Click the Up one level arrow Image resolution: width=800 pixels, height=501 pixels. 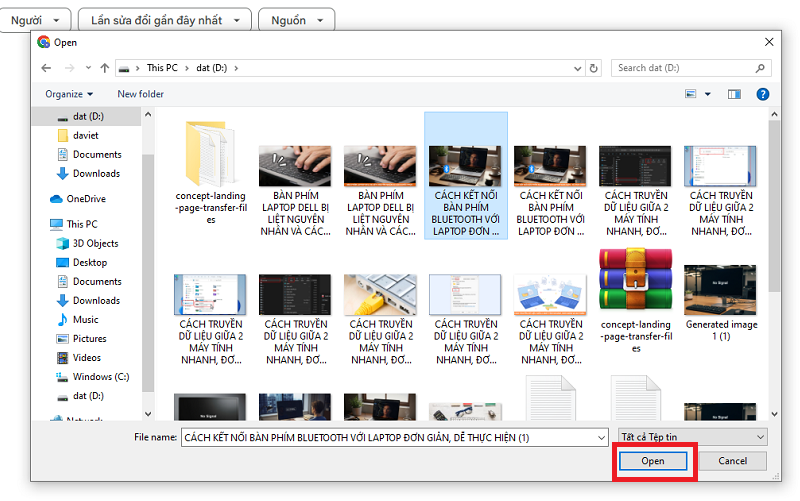coord(105,68)
